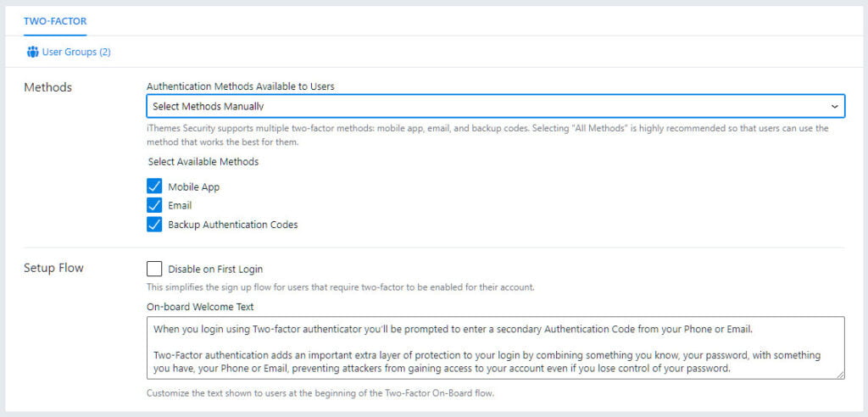868x417 pixels.
Task: Click the dropdown chevron arrow
Action: tap(834, 106)
